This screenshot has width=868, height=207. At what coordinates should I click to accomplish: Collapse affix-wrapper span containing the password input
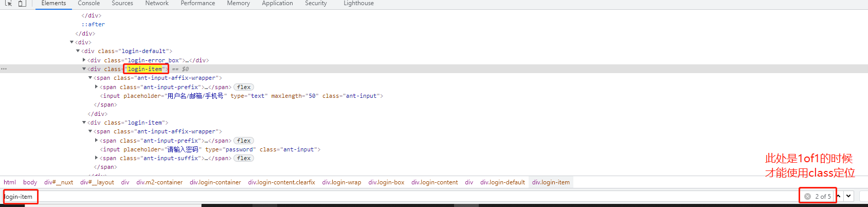tap(90, 131)
